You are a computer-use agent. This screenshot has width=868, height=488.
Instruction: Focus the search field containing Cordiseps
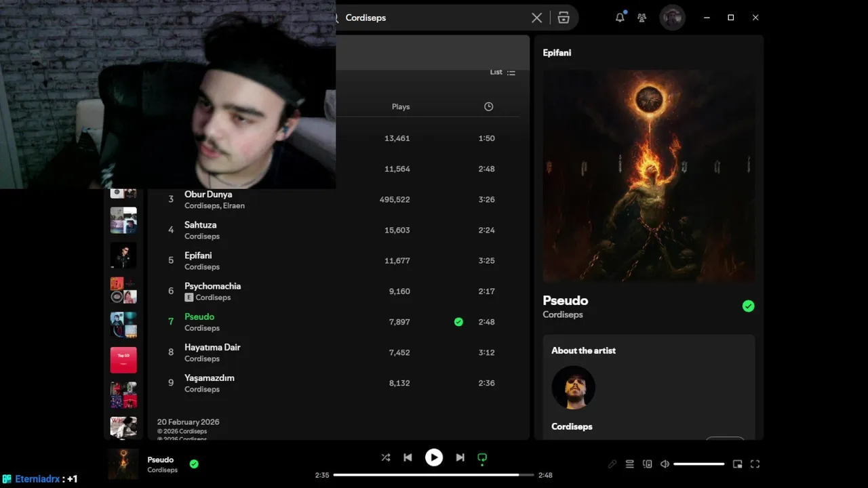click(x=434, y=18)
